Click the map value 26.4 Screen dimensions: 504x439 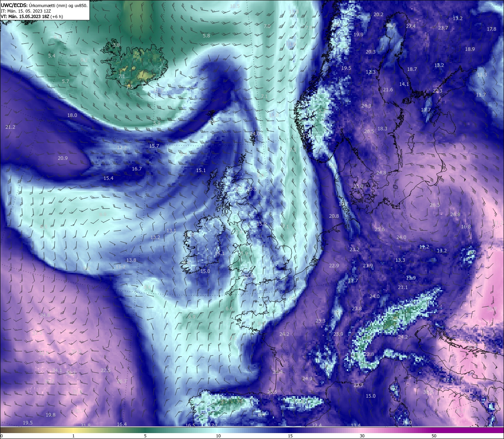pos(278,372)
